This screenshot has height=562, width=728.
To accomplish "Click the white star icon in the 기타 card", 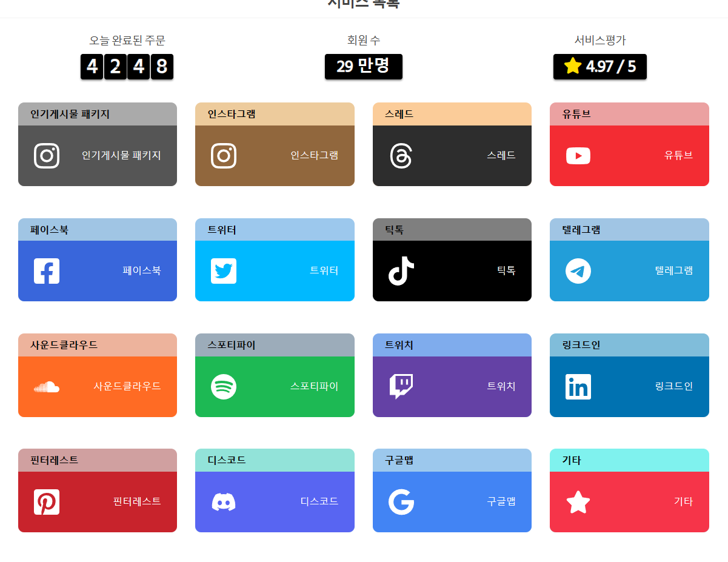I will click(578, 502).
